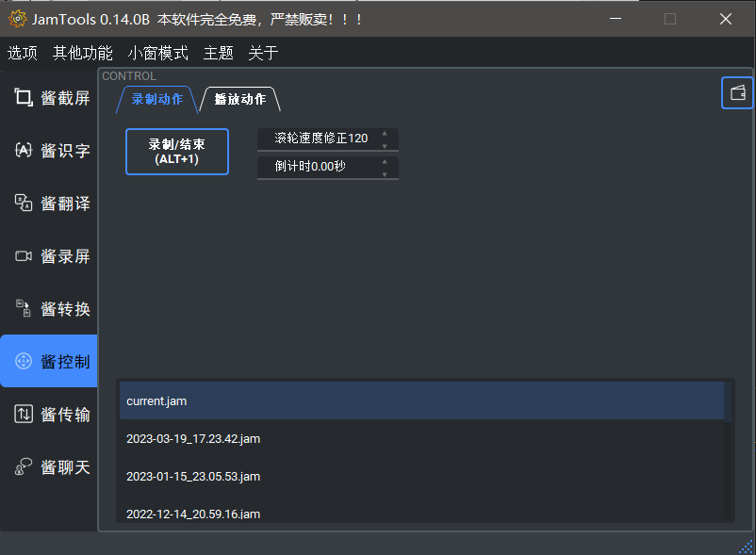
Task: Open the 小窗模式 menu
Action: coord(157,53)
